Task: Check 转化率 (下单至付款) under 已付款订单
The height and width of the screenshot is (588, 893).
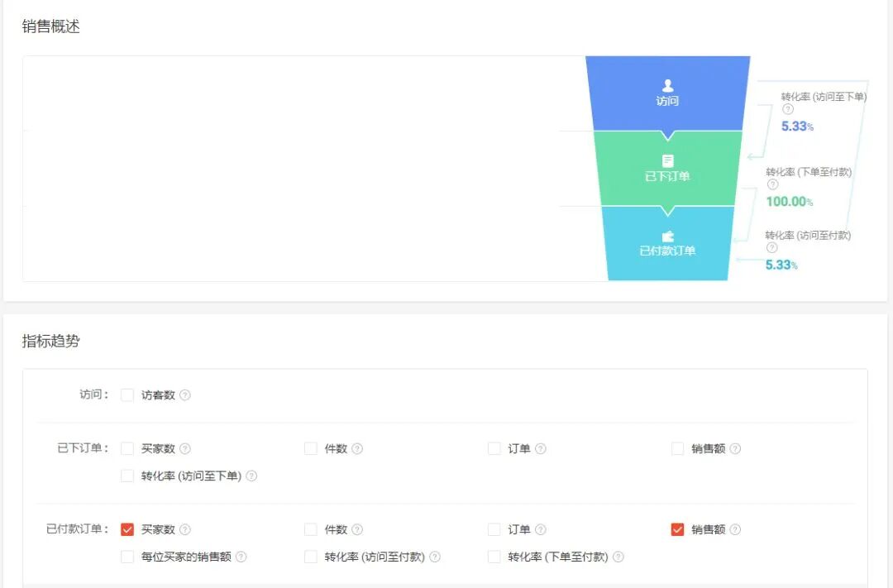Action: point(493,557)
